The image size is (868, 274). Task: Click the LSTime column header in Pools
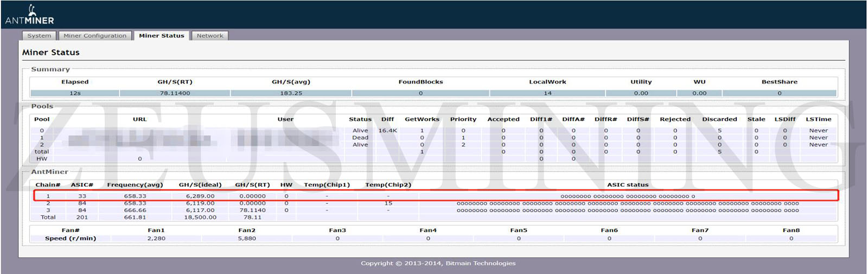[x=818, y=119]
